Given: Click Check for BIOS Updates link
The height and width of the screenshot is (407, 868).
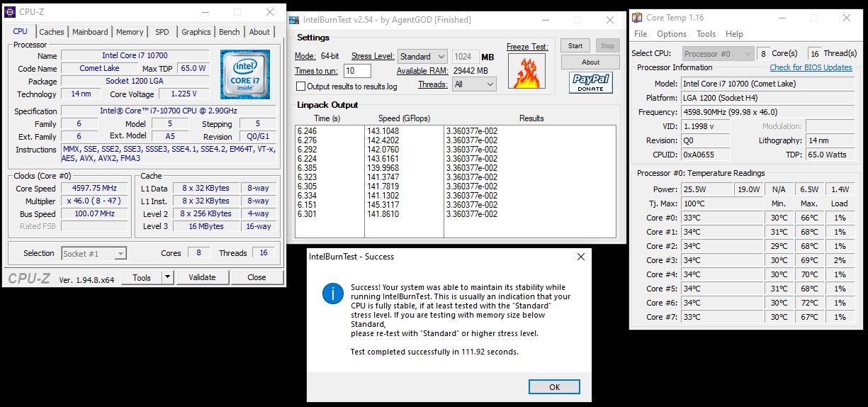Looking at the screenshot, I should pos(811,67).
